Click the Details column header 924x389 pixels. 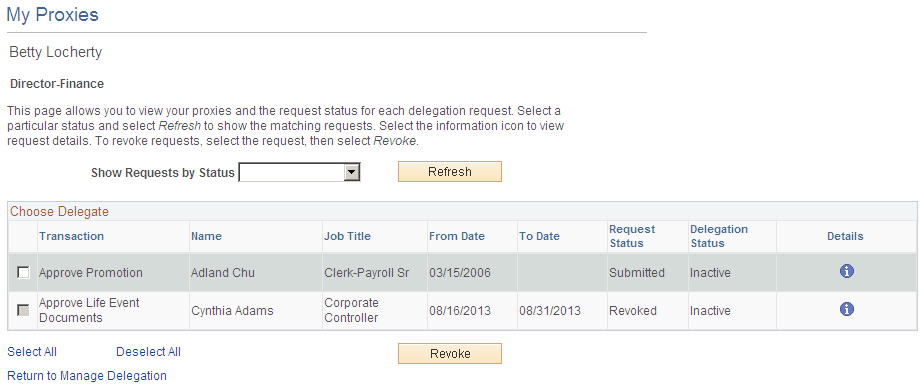click(845, 236)
